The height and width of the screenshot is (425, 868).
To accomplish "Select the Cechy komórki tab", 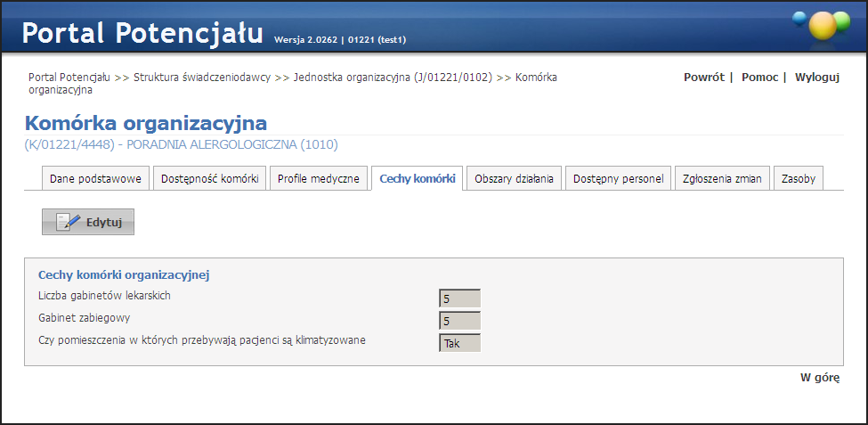I will point(417,179).
